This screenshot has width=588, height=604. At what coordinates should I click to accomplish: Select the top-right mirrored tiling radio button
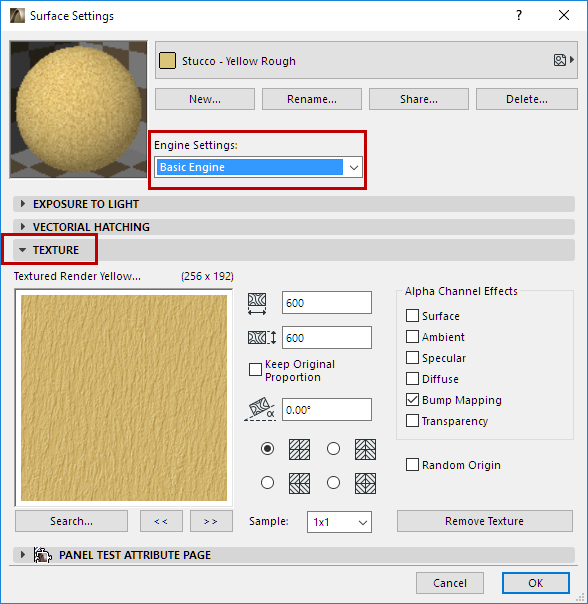pyautogui.click(x=333, y=449)
